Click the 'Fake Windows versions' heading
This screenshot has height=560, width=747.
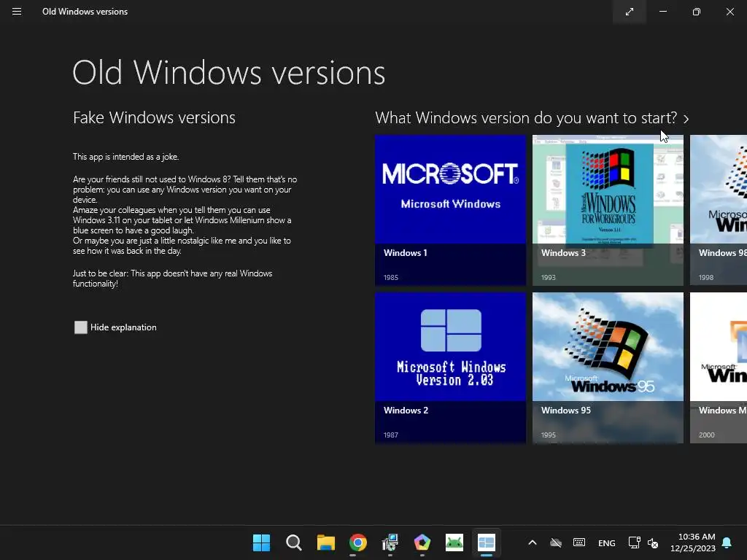pyautogui.click(x=154, y=117)
